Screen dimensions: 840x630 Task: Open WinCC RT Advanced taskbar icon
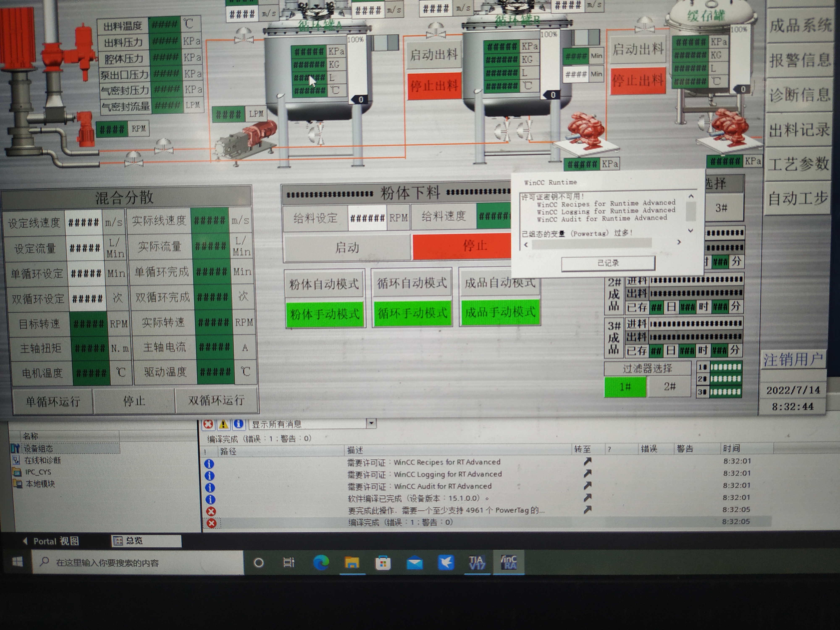click(509, 562)
